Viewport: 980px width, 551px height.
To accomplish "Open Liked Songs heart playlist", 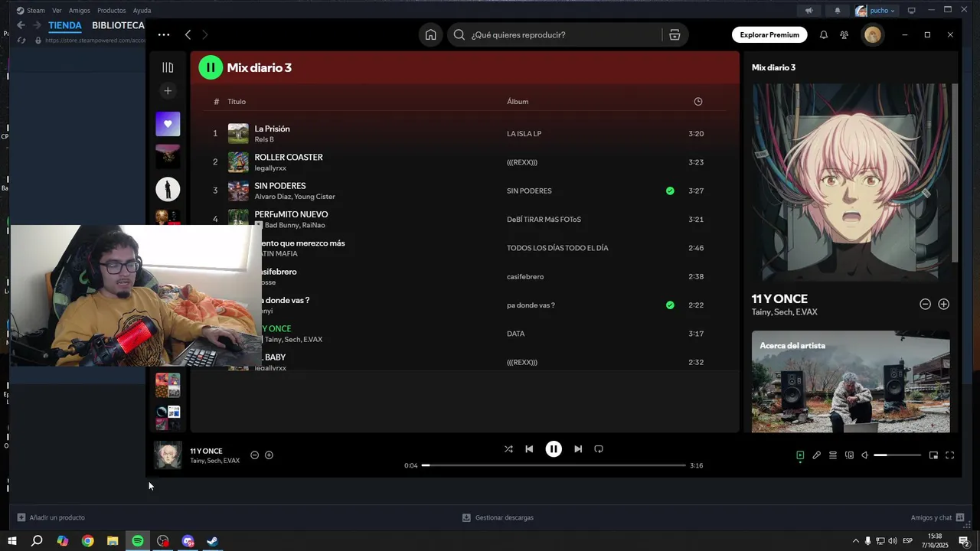I will 168,124.
